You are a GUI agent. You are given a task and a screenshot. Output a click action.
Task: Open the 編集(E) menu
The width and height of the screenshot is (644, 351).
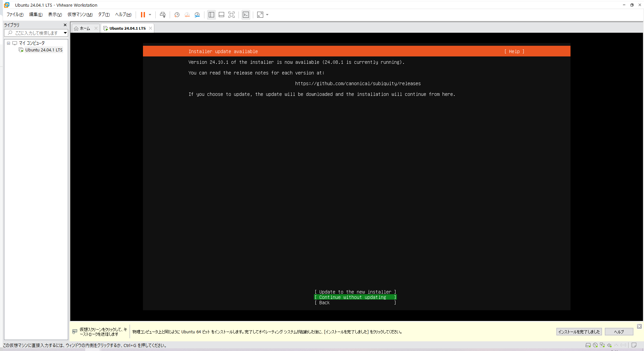[36, 15]
